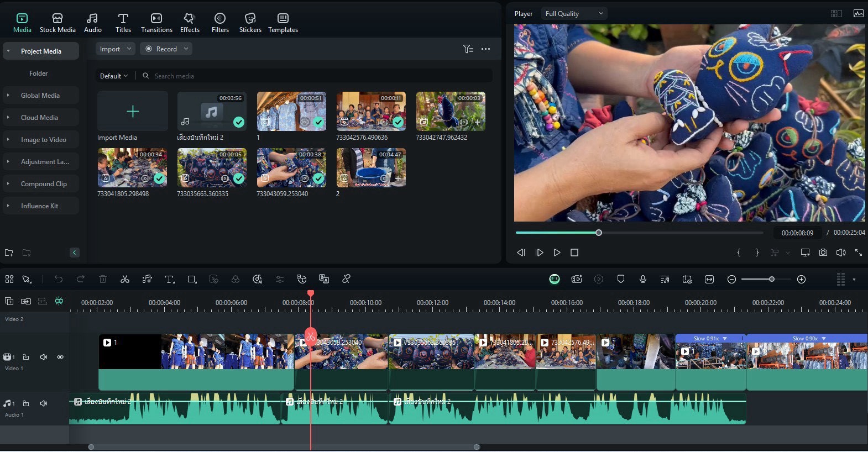
Task: Click the delete trash icon in timeline toolbar
Action: pos(103,279)
